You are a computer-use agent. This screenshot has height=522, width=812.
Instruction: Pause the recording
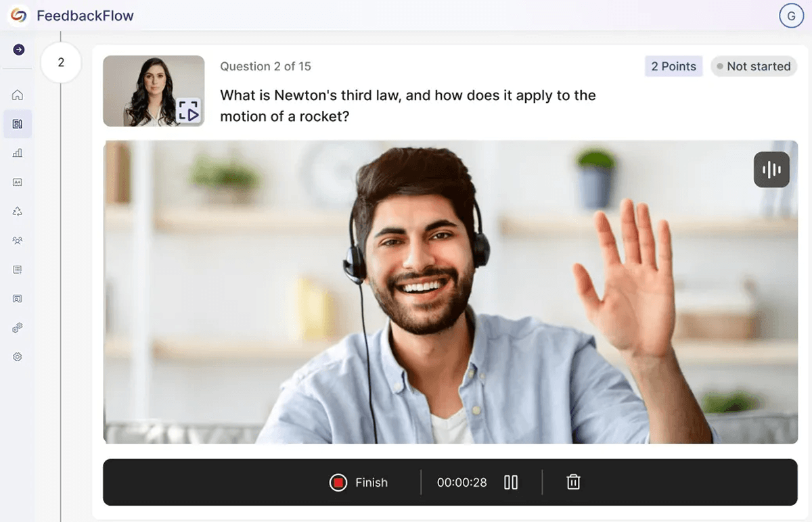tap(511, 482)
